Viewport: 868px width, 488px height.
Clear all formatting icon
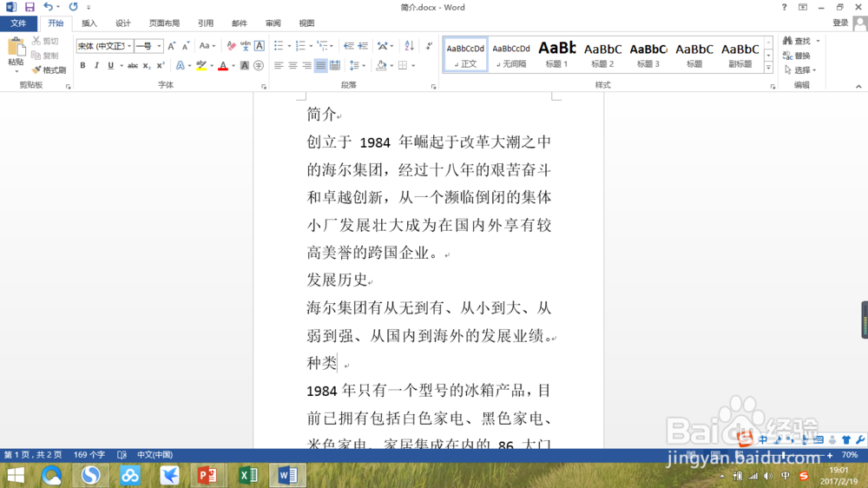[232, 46]
